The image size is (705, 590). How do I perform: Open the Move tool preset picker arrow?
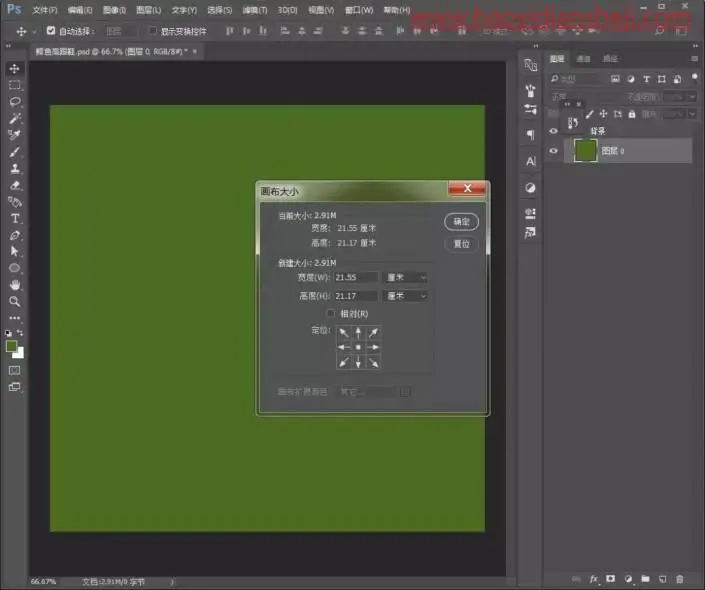click(x=34, y=31)
